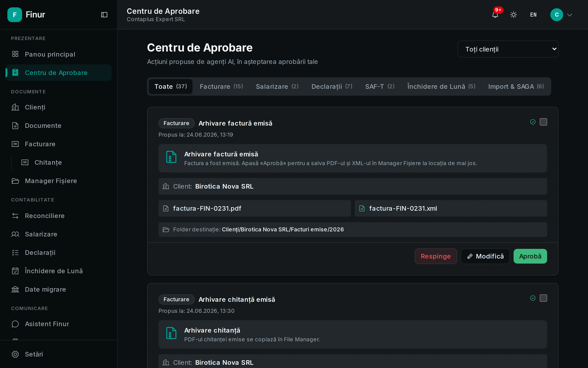
Task: Select the Toate (37) tab
Action: pyautogui.click(x=171, y=86)
